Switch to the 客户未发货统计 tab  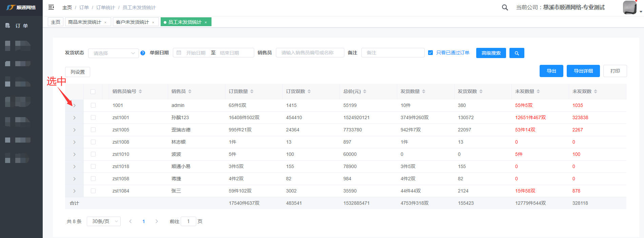132,22
